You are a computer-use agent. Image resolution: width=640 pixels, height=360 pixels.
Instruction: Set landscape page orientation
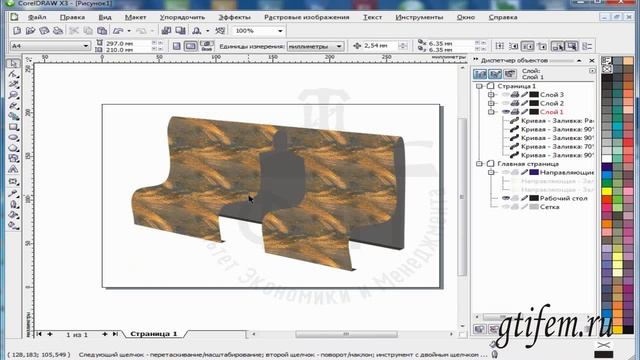pyautogui.click(x=191, y=46)
